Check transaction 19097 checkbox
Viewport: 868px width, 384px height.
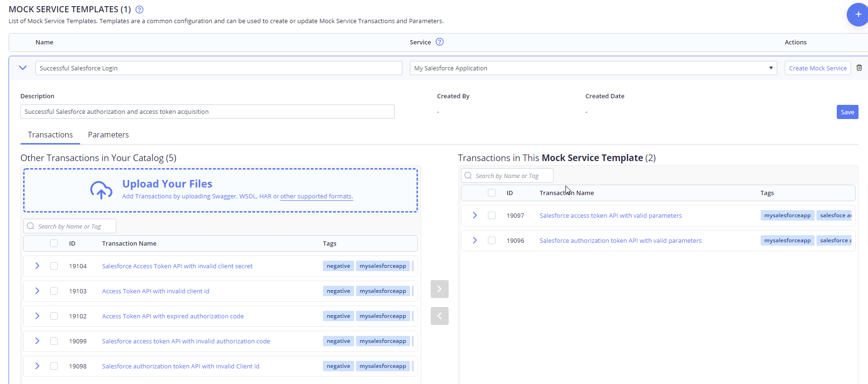[x=492, y=215]
